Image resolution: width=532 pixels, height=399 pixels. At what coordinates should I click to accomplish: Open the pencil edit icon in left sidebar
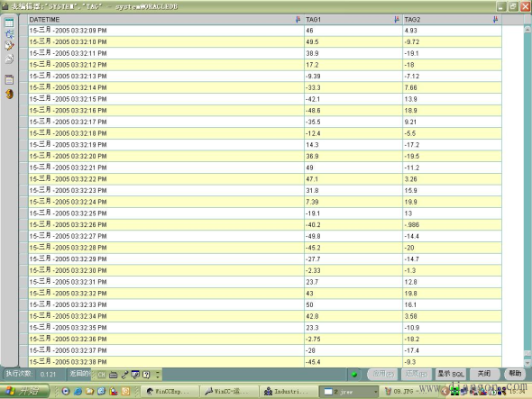tap(10, 45)
